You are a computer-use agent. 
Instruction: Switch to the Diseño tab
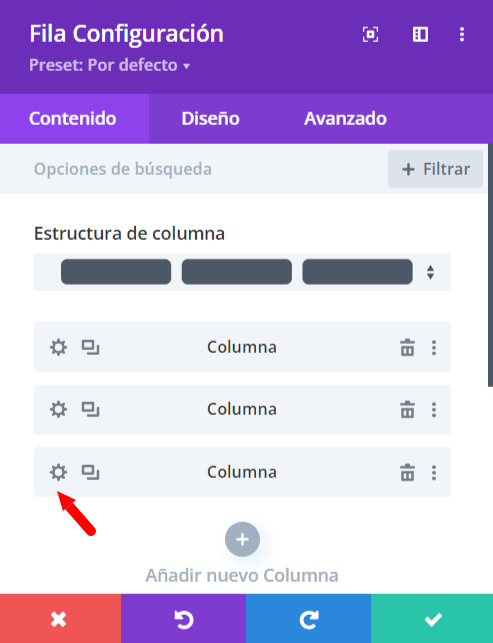coord(210,119)
